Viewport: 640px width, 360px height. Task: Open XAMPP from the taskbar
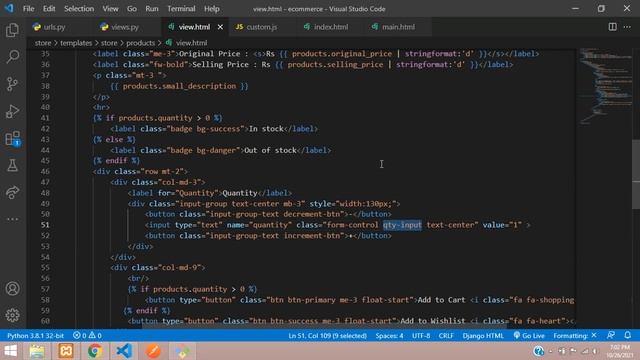point(66,351)
